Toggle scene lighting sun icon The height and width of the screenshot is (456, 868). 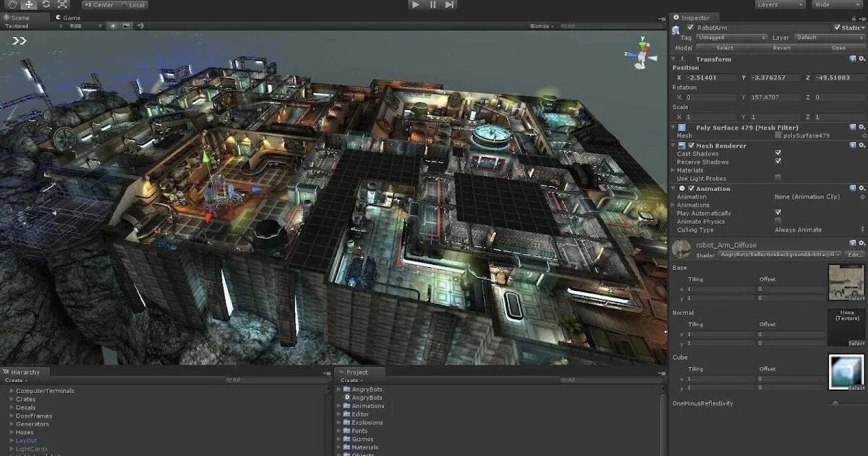point(113,26)
